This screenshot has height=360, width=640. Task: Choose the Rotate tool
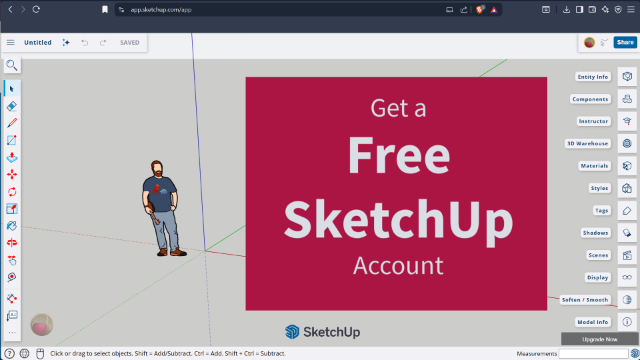tap(12, 192)
